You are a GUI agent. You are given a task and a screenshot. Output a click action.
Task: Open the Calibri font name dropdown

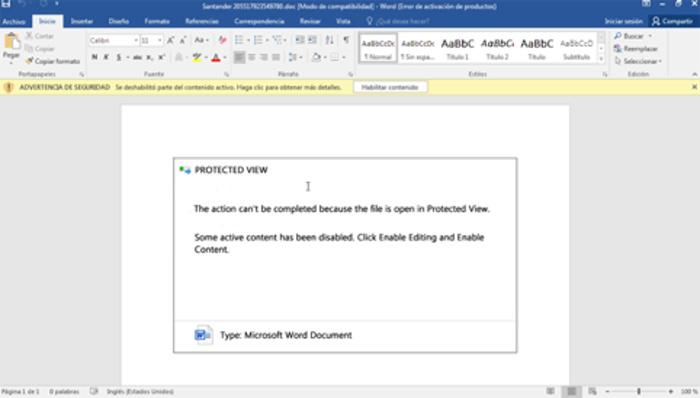tap(136, 40)
